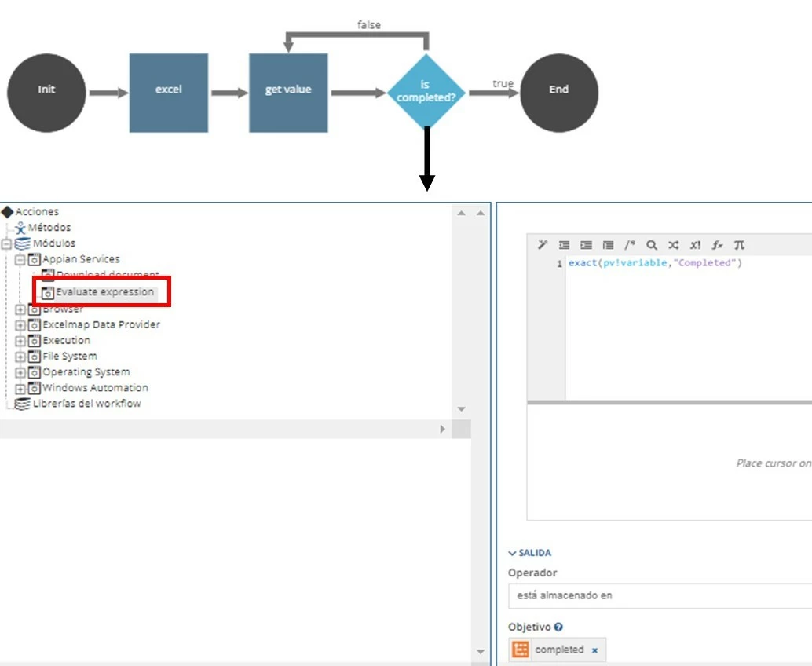Image resolution: width=812 pixels, height=666 pixels.
Task: Click the pi symbol toolbar icon
Action: coord(739,245)
